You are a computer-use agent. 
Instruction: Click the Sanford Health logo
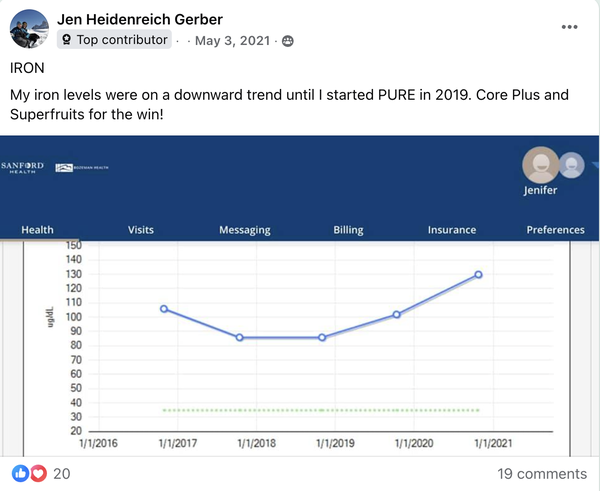coord(24,165)
